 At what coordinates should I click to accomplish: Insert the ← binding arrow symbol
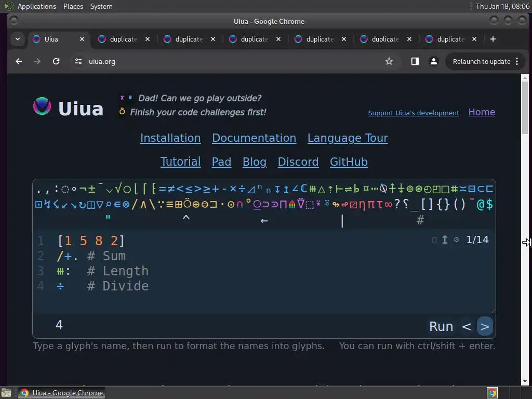(x=264, y=221)
